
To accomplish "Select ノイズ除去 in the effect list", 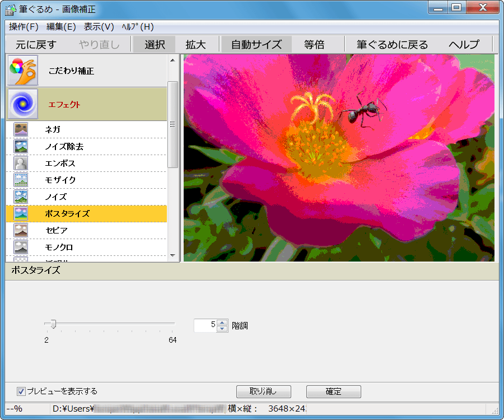I will (86, 146).
